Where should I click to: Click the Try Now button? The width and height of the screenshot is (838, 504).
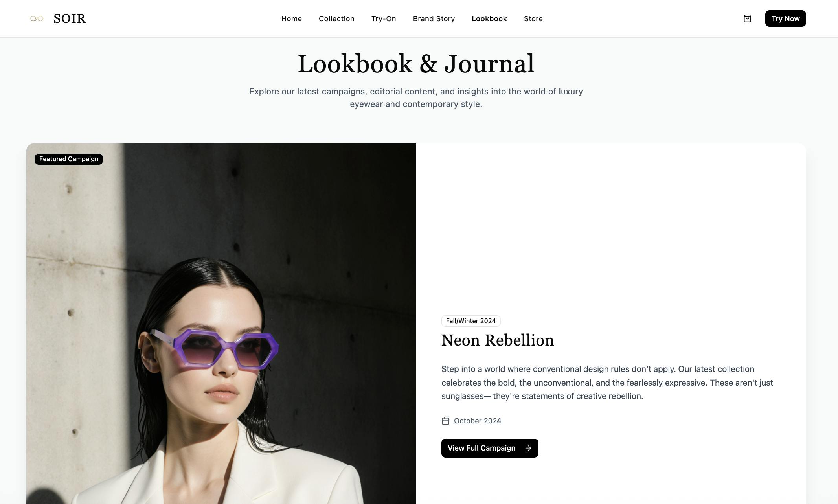[785, 18]
